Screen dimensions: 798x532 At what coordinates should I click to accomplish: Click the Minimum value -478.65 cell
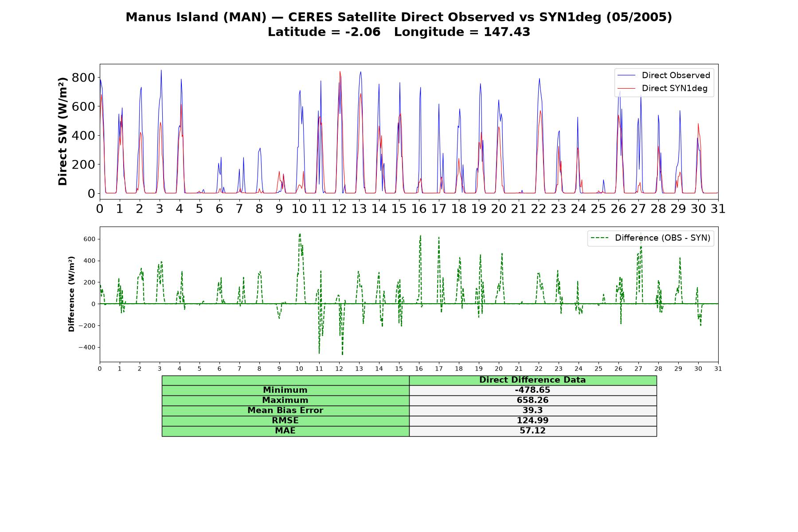click(x=532, y=390)
